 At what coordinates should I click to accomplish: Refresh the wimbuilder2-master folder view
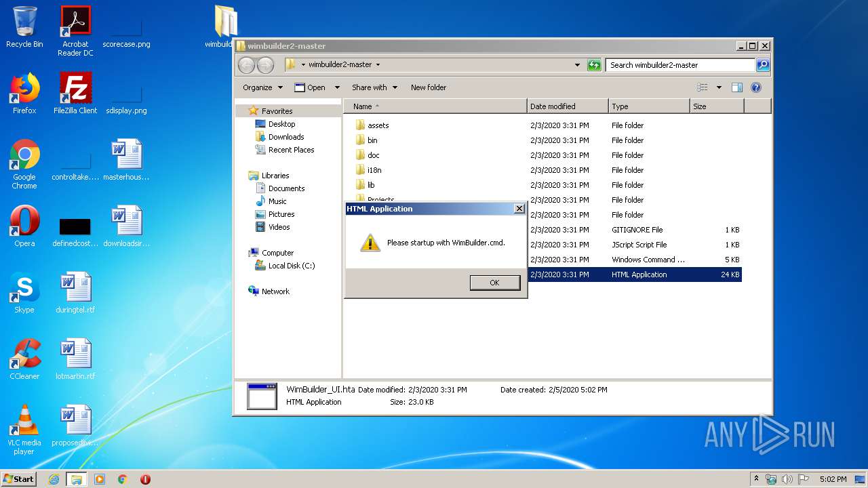pos(594,65)
